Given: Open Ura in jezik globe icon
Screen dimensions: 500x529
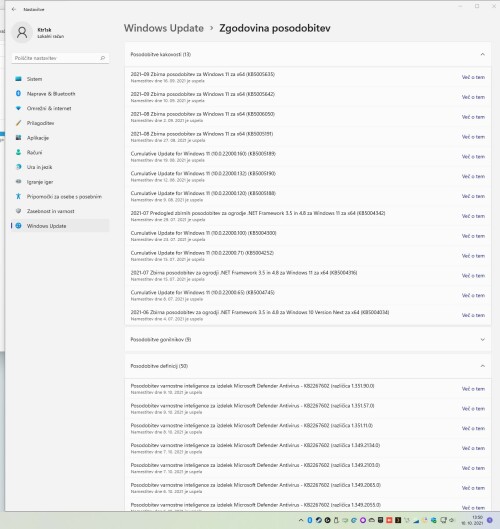Looking at the screenshot, I should 19,167.
